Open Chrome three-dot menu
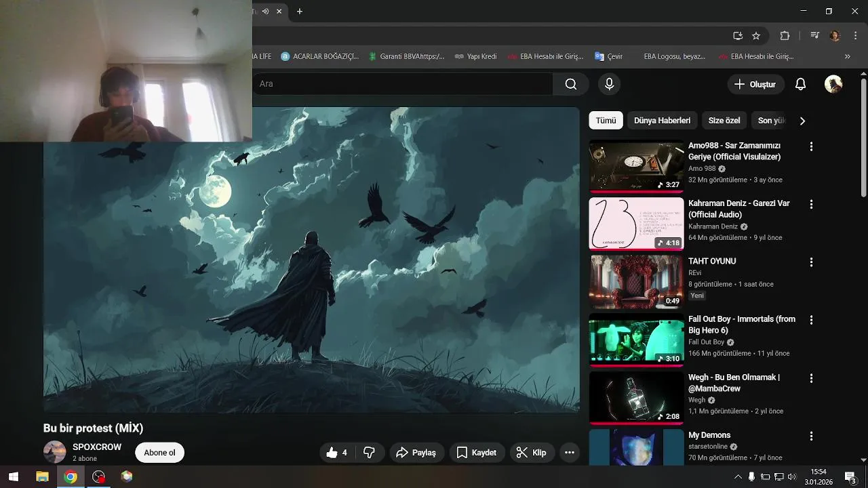The height and width of the screenshot is (488, 868). 856,36
